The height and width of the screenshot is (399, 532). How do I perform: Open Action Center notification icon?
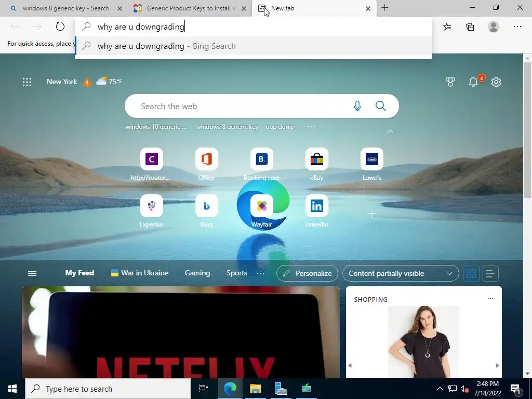516,389
